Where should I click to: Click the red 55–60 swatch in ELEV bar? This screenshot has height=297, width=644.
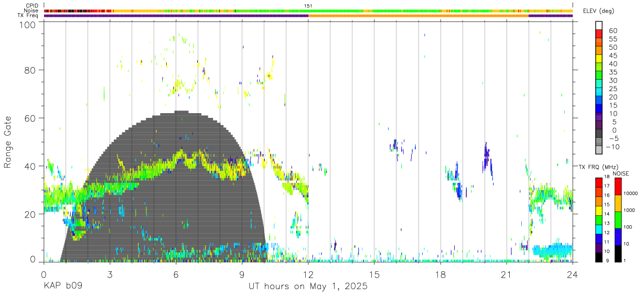599,34
